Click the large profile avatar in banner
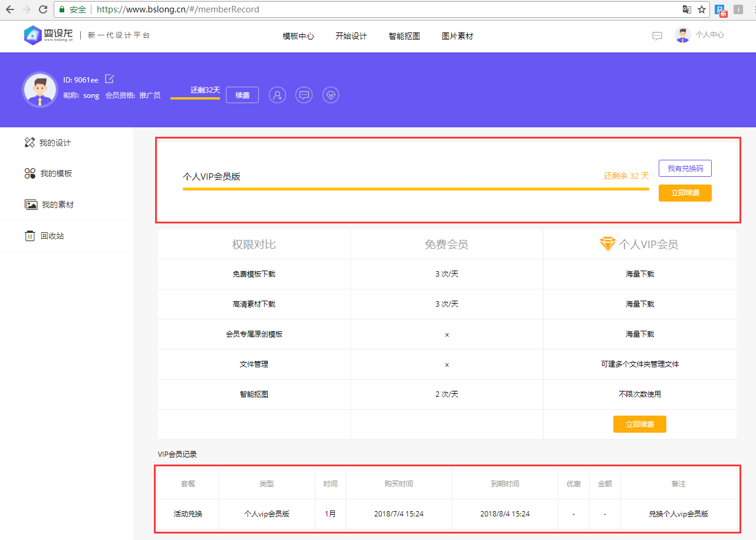Screen dimensions: 756x540 click(x=40, y=90)
